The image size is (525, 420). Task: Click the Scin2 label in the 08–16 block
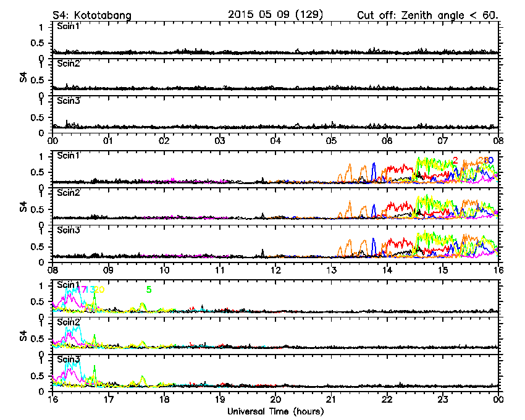click(x=69, y=193)
